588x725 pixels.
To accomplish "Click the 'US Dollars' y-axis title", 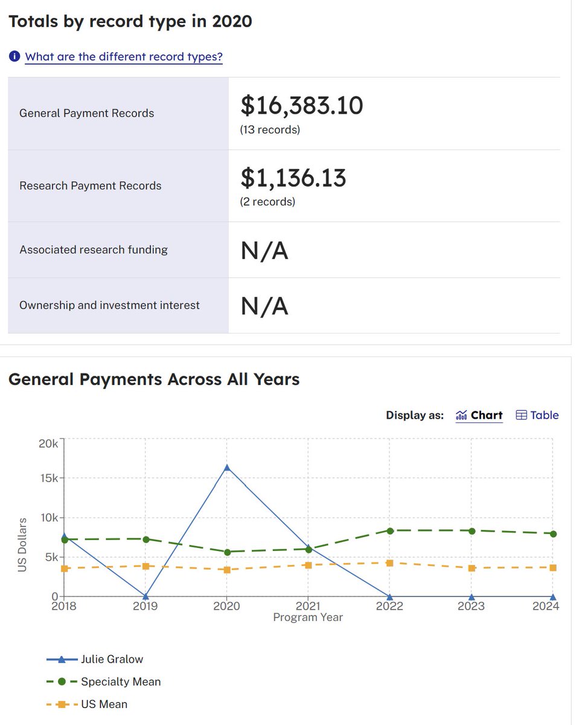I will tap(22, 544).
